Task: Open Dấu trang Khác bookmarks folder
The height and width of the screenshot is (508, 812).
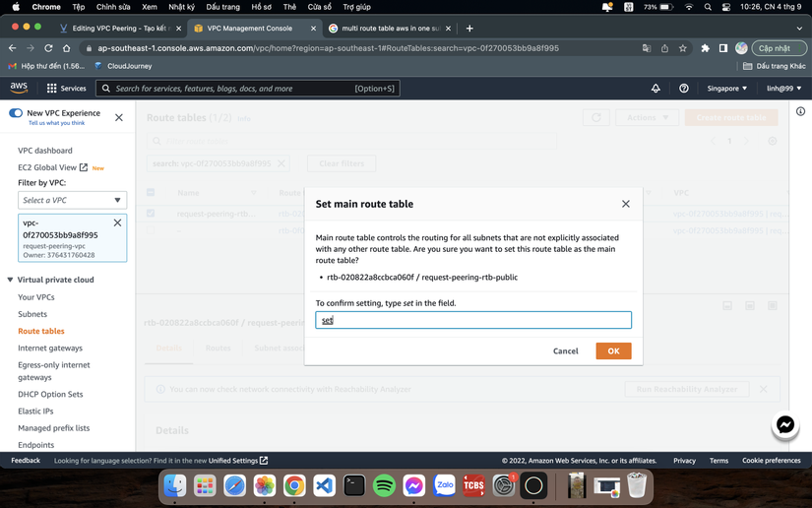Action: coord(775,66)
